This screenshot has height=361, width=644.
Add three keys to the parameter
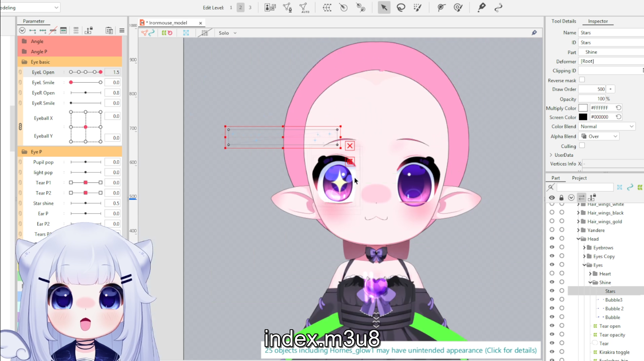43,31
